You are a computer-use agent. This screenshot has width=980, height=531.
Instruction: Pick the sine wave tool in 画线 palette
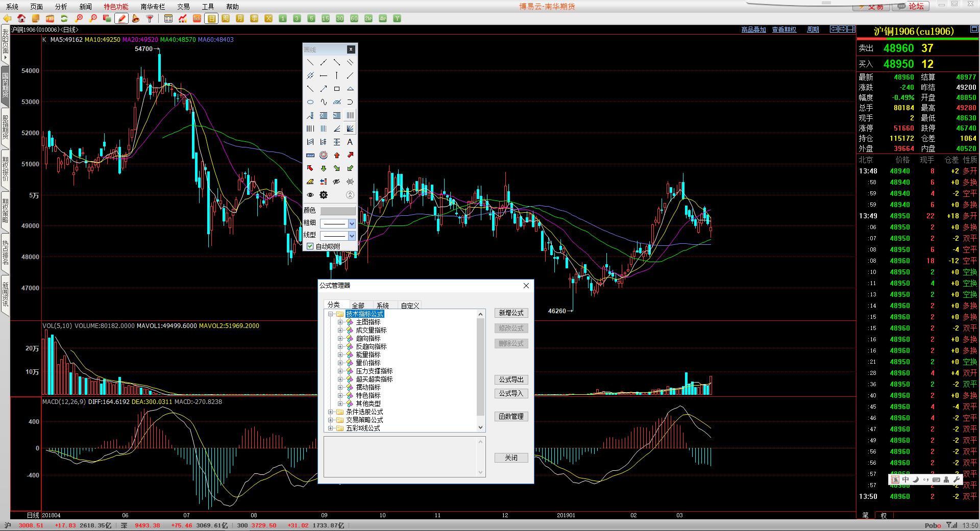tap(324, 102)
